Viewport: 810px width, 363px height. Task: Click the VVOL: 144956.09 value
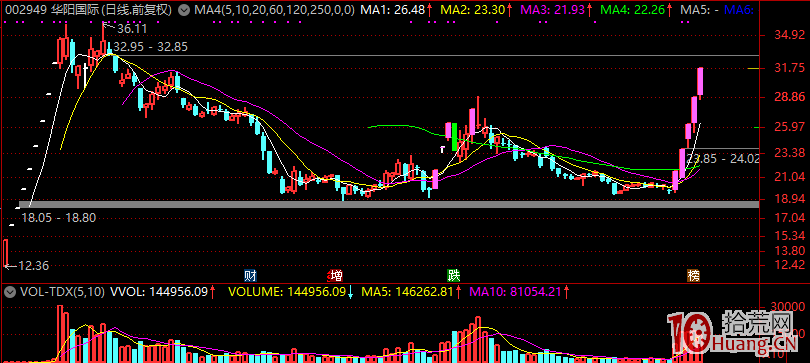(x=158, y=292)
